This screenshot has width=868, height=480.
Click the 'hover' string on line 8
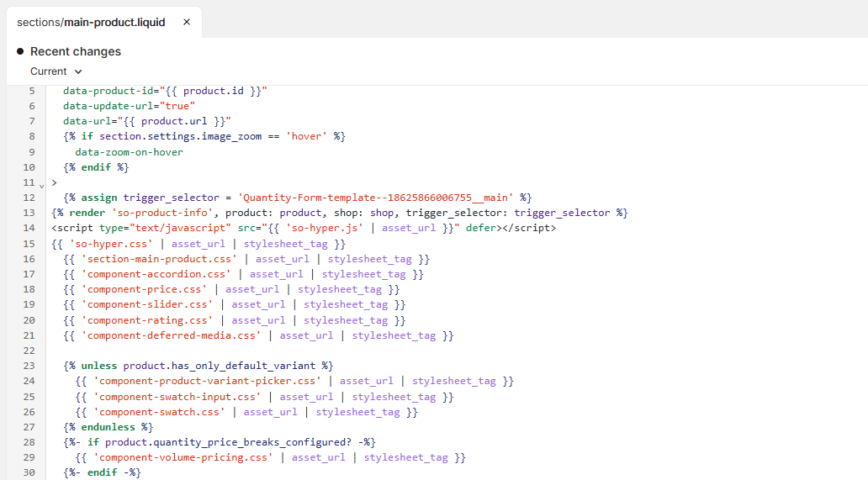pyautogui.click(x=307, y=136)
